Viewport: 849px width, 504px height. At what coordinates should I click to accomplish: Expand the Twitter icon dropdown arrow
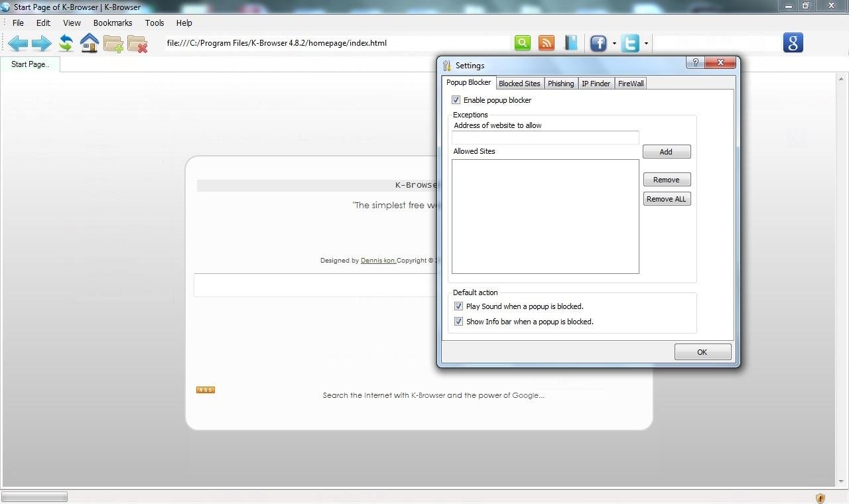click(x=645, y=42)
